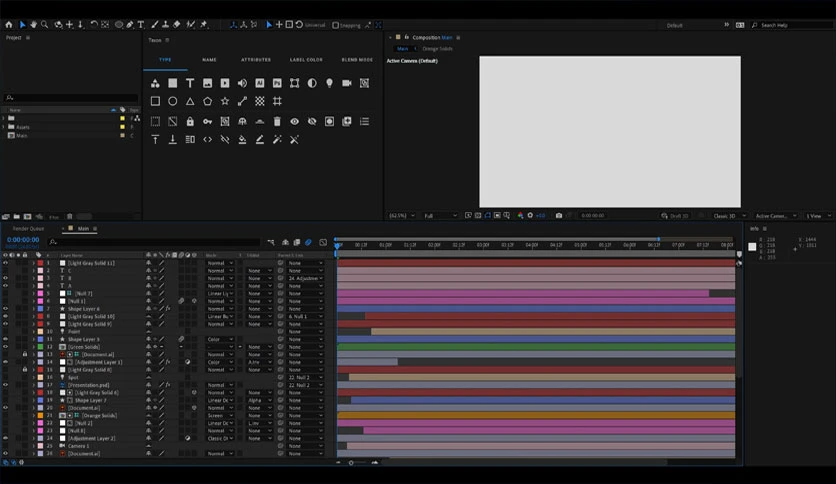
Task: Click the Taxon key icon
Action: coord(207,122)
